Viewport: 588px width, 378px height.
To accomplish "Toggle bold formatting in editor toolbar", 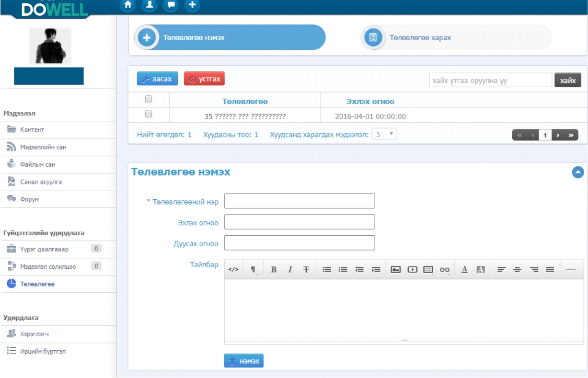I will point(274,270).
